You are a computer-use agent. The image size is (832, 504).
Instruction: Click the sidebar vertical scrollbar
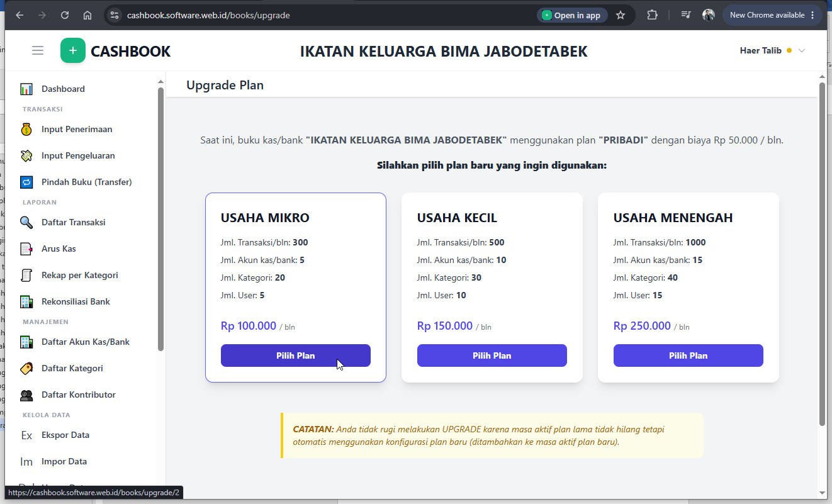[160, 219]
